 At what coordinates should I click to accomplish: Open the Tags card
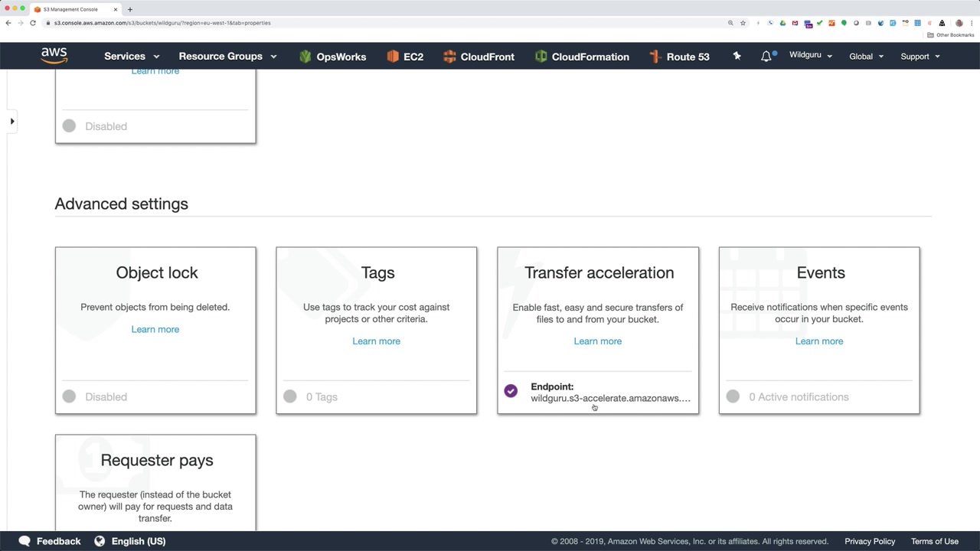(376, 331)
